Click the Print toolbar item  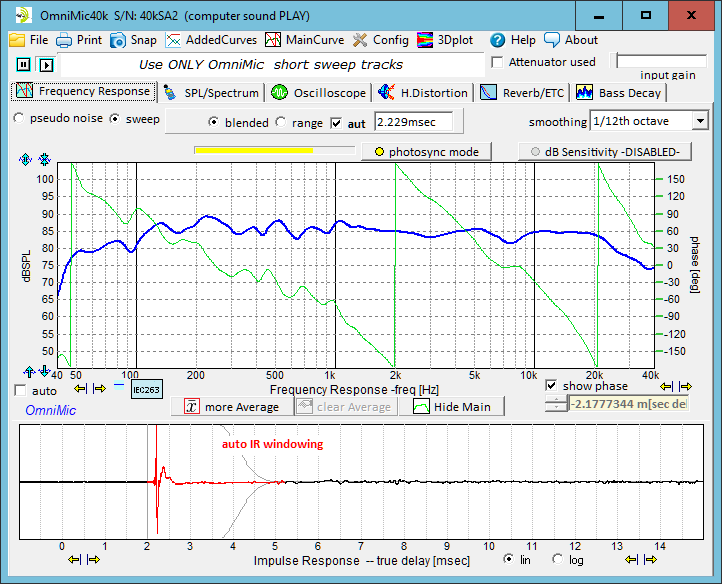point(79,40)
